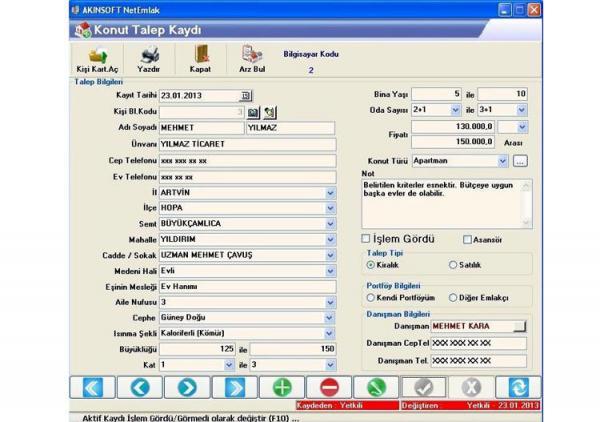Click the minimum Bina Yaşı field 5
Image resolution: width=600 pixels, height=422 pixels.
coord(437,94)
